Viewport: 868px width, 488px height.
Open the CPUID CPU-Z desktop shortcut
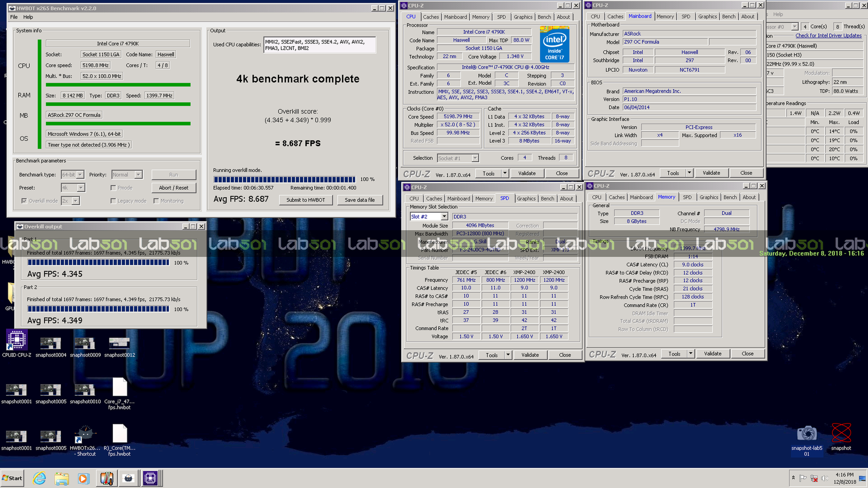17,343
